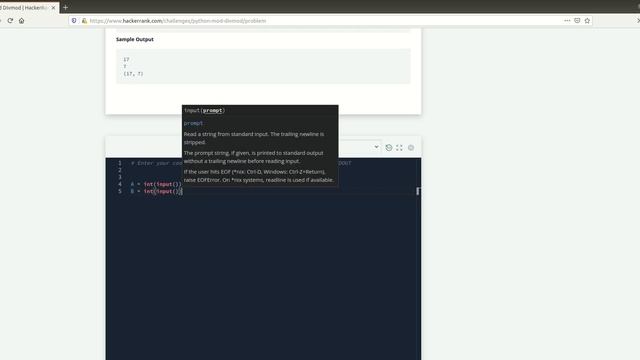Click the highlighted prompt parameter in the tooltip signature
The height and width of the screenshot is (360, 640).
(x=212, y=110)
